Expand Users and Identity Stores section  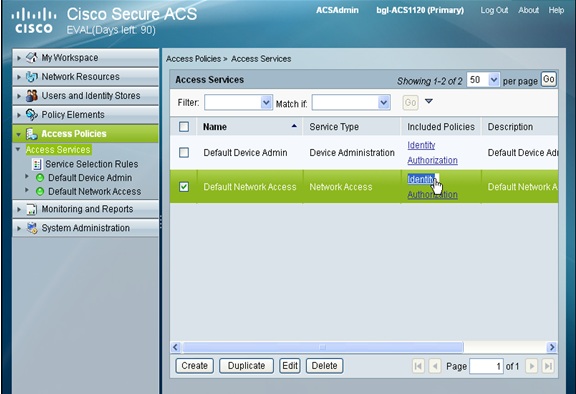tap(19, 96)
